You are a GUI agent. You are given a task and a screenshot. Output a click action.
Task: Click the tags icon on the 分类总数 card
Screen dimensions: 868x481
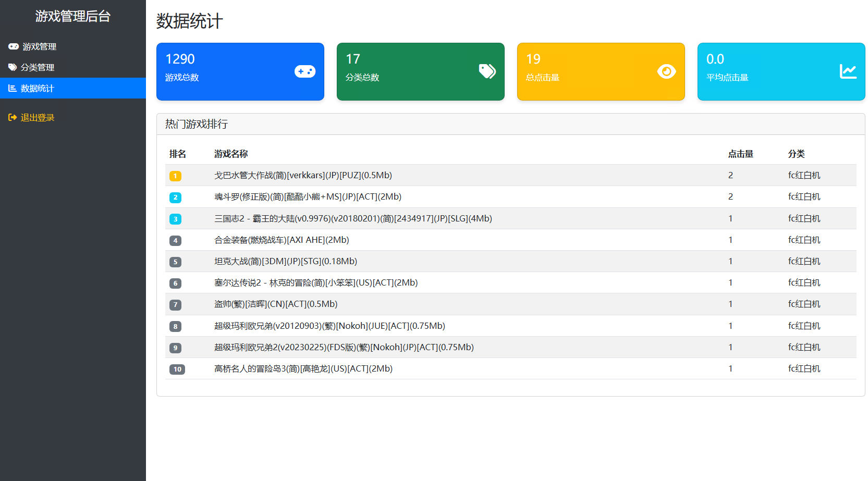coord(487,71)
